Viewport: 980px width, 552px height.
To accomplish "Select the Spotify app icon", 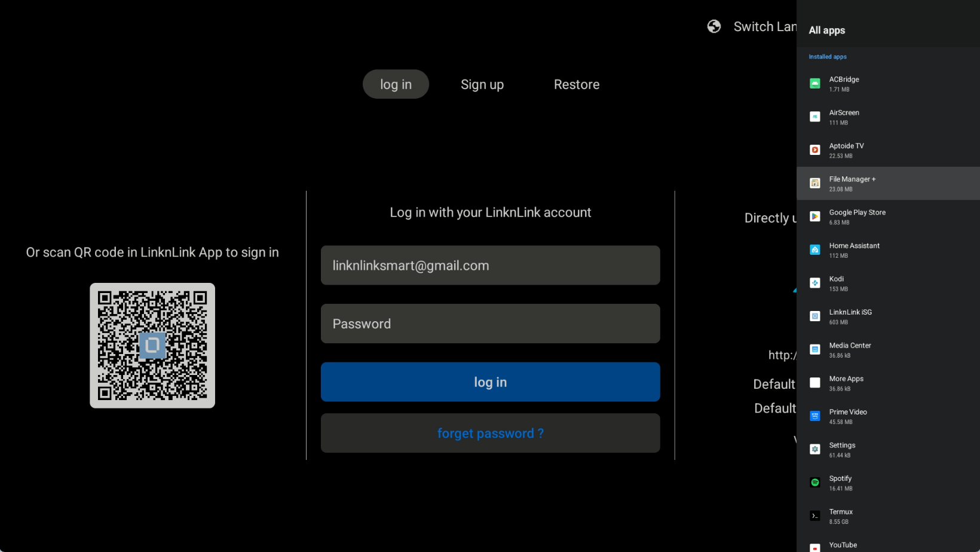I will pyautogui.click(x=814, y=483).
